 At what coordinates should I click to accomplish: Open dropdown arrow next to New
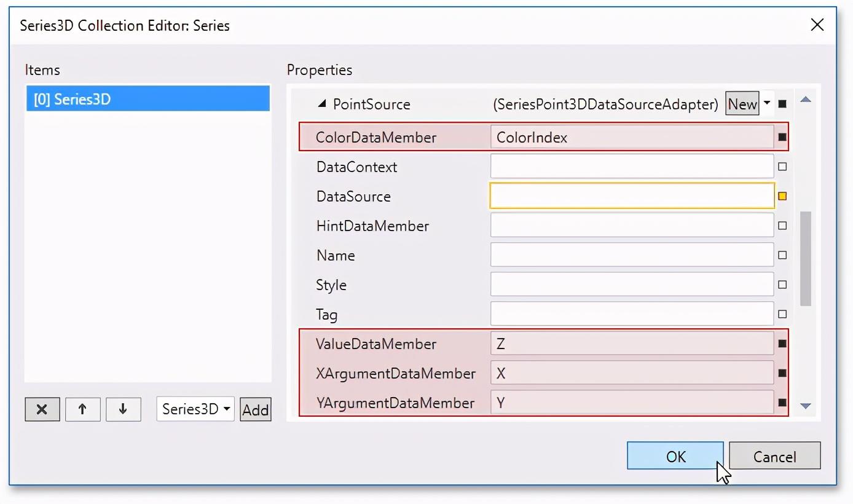767,103
